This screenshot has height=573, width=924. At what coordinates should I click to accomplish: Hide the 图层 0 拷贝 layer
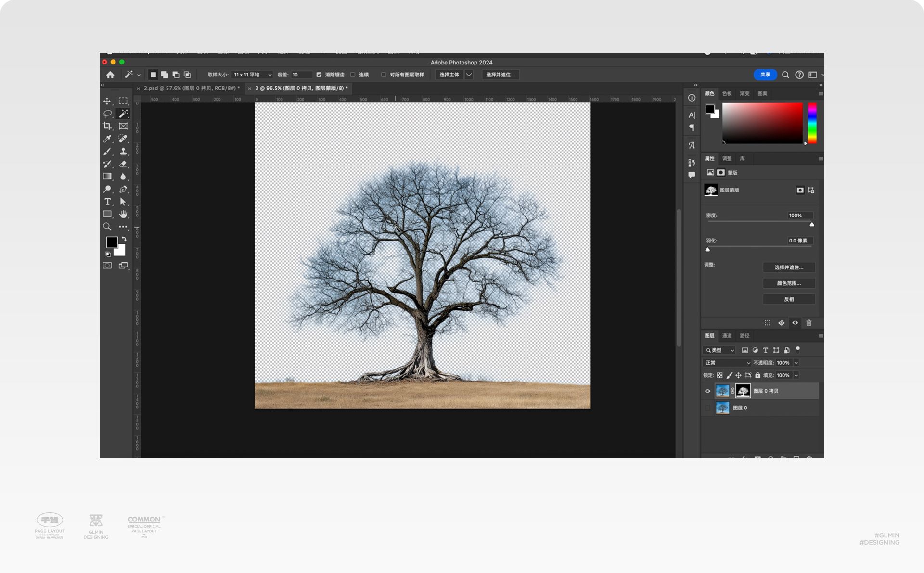[x=707, y=391]
